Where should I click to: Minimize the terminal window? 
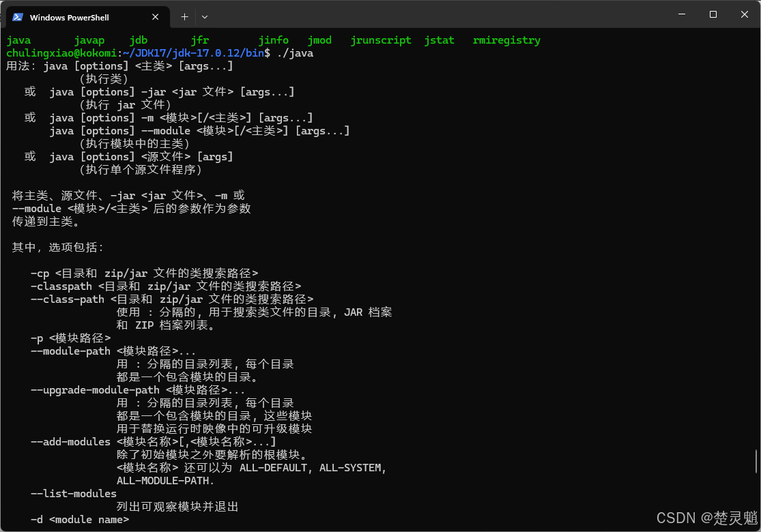[x=682, y=14]
